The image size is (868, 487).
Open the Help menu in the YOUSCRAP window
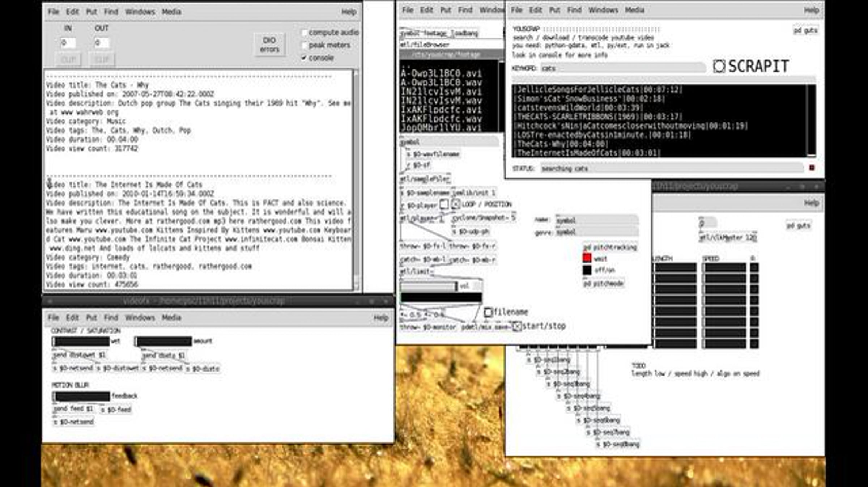[812, 10]
